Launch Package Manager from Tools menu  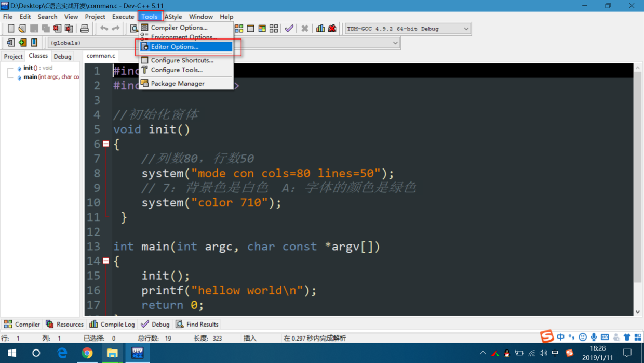[x=186, y=83]
